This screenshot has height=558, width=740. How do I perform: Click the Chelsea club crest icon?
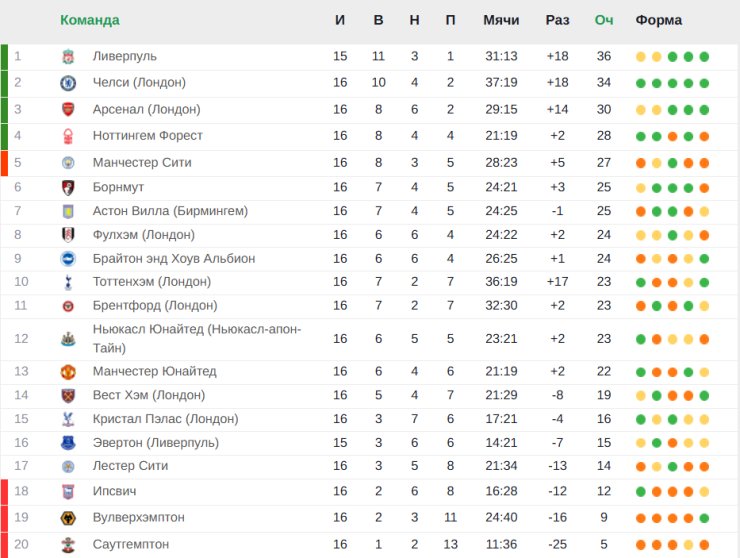pos(68,83)
